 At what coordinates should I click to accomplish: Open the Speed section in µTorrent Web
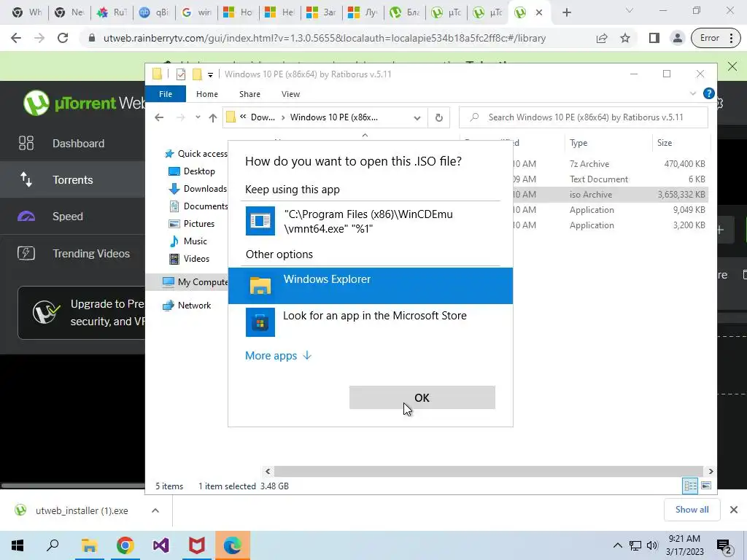point(72,216)
